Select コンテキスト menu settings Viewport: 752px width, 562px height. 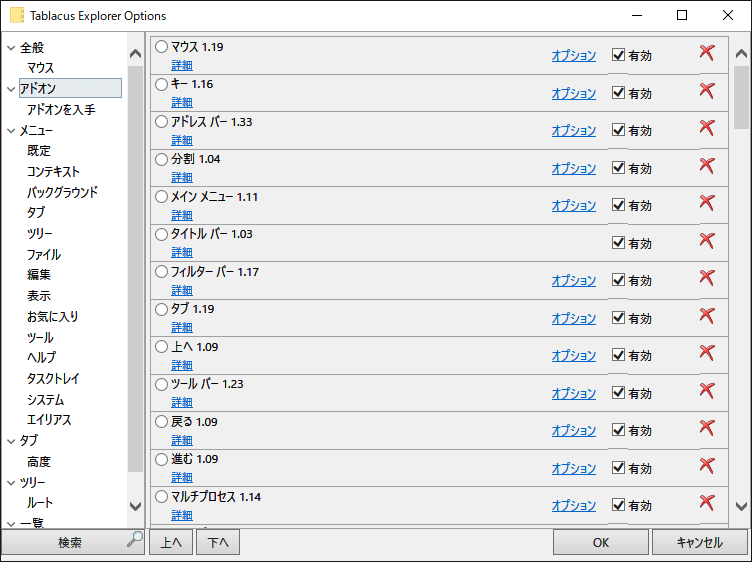point(53,172)
